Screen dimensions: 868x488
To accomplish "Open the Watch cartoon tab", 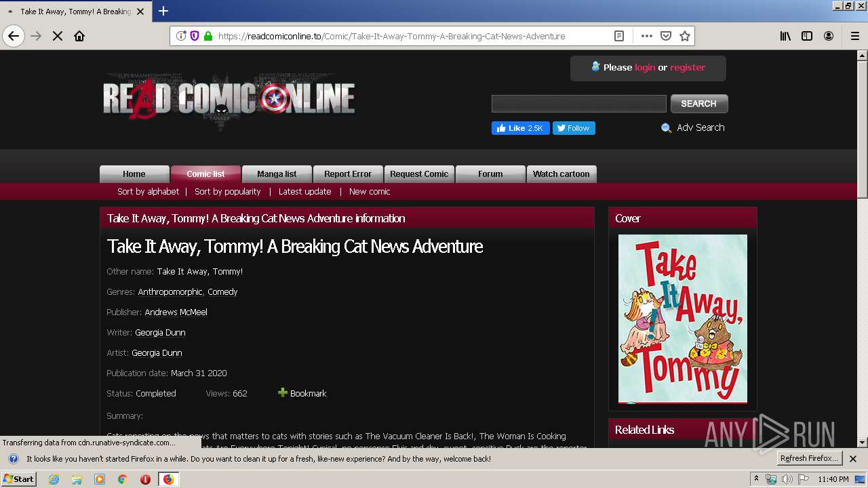I will (561, 174).
